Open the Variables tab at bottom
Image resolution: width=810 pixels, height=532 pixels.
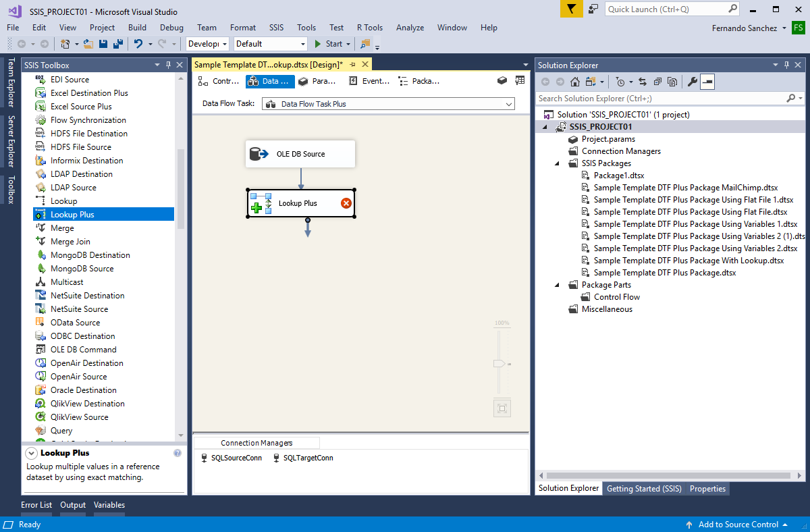(109, 505)
